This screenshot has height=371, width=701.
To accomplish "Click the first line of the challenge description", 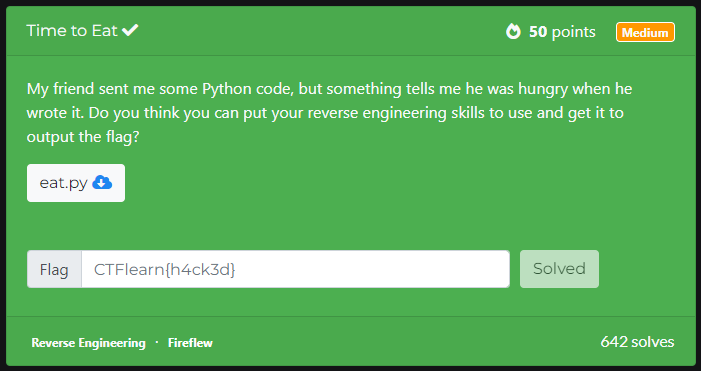I will [x=329, y=89].
